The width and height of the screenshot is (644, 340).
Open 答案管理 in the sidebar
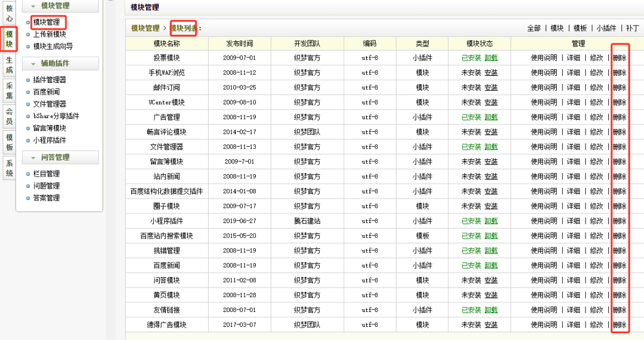pyautogui.click(x=47, y=198)
